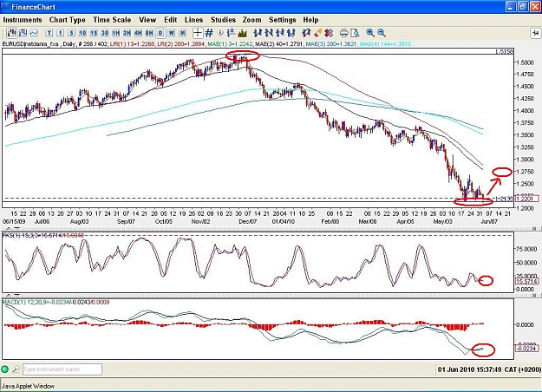The height and width of the screenshot is (392, 542).
Task: Click the current price tag 1.2201
Action: [x=526, y=199]
